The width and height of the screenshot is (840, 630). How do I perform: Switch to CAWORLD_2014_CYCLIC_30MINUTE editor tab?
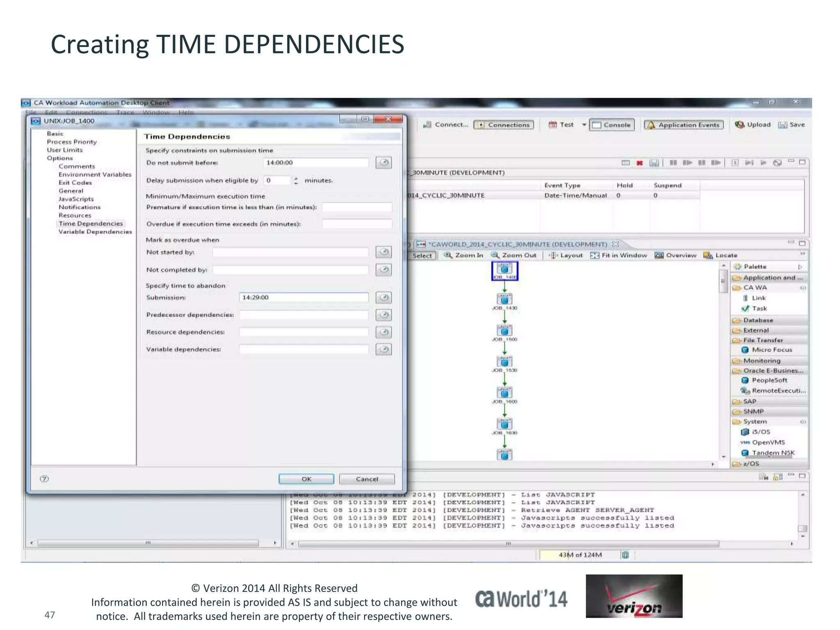pyautogui.click(x=518, y=244)
